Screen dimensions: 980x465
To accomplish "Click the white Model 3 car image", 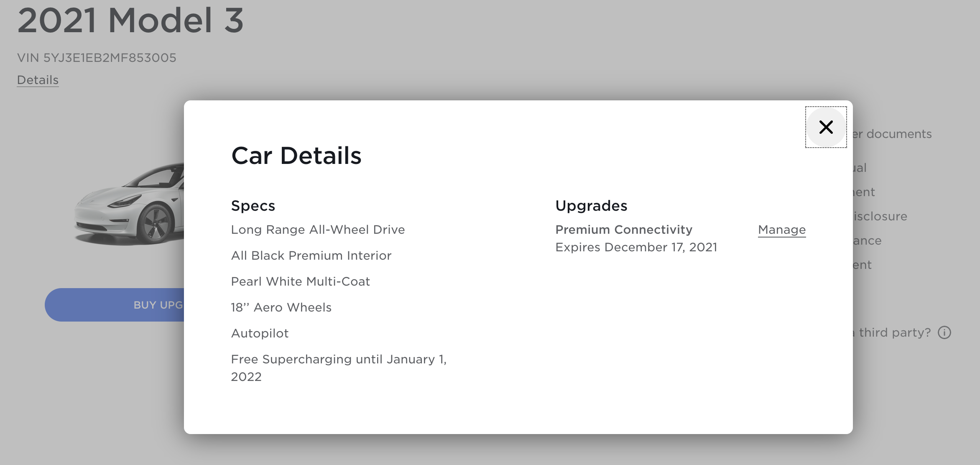I will [130, 205].
